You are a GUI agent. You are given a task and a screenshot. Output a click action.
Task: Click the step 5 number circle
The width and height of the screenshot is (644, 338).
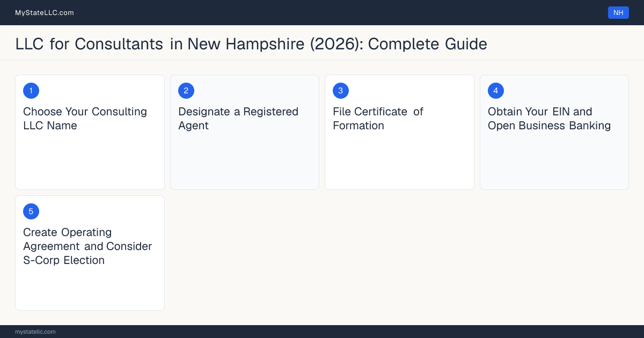tap(31, 211)
